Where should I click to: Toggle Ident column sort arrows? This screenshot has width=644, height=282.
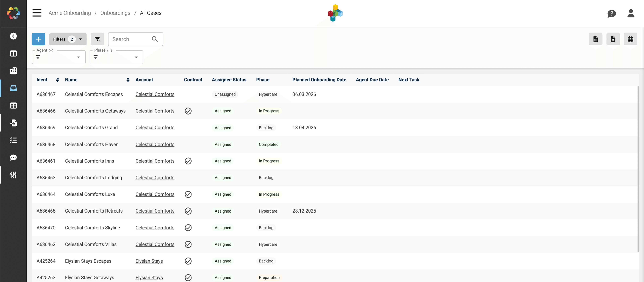58,80
